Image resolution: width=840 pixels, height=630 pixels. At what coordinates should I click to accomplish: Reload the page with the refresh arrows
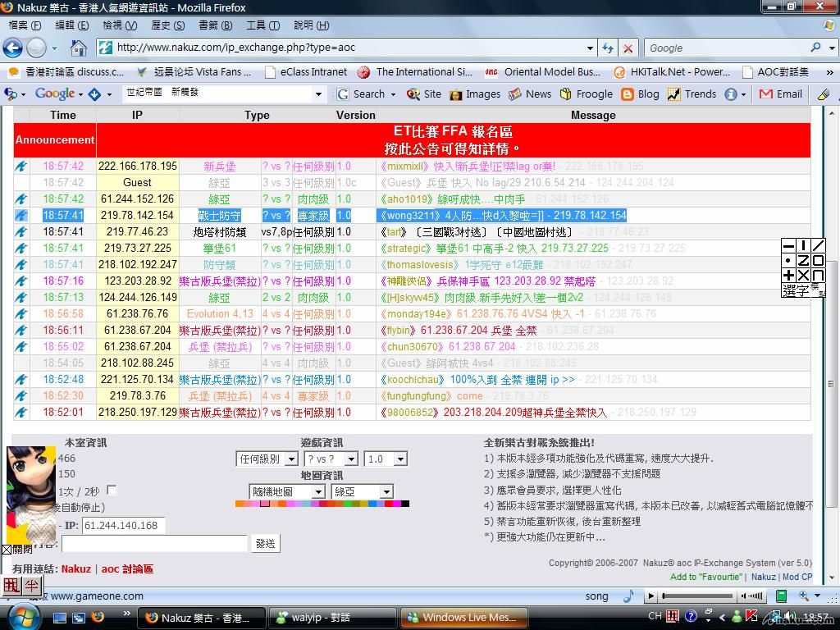(608, 48)
